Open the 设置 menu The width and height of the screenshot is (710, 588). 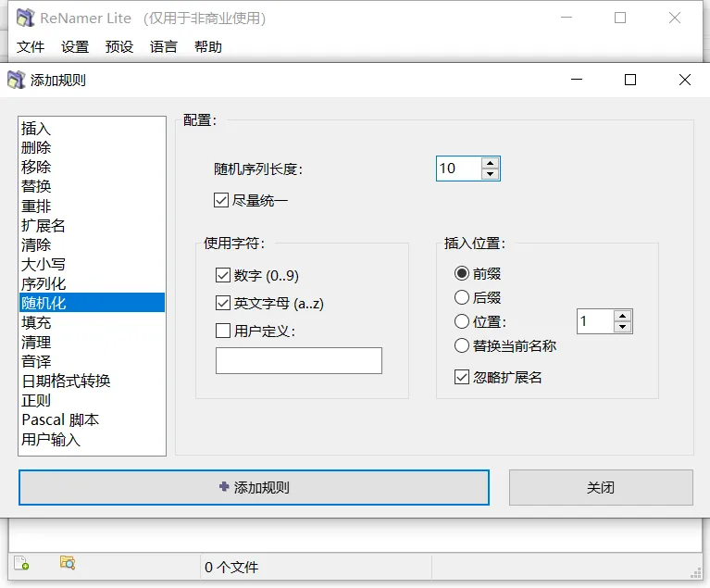[x=75, y=46]
